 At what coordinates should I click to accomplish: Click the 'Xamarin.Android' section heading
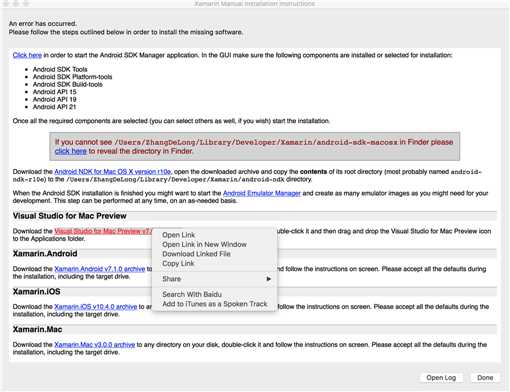[x=45, y=254]
